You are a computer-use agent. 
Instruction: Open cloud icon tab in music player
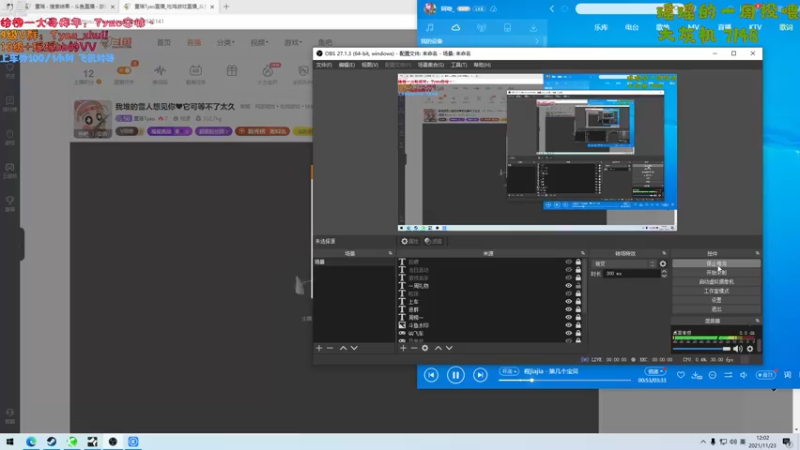(456, 28)
